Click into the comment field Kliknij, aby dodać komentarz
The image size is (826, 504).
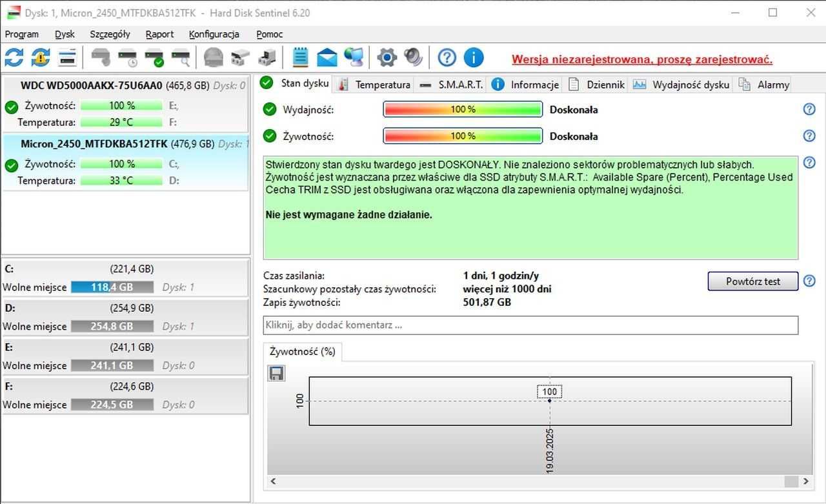[x=530, y=325]
